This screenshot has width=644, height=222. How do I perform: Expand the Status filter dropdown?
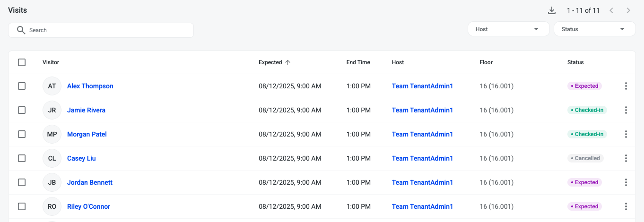click(x=594, y=29)
